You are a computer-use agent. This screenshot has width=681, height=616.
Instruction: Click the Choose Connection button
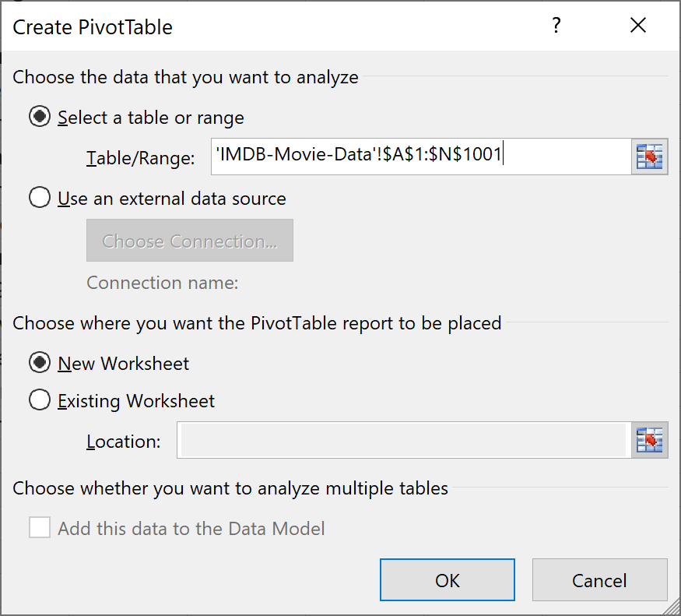click(190, 241)
